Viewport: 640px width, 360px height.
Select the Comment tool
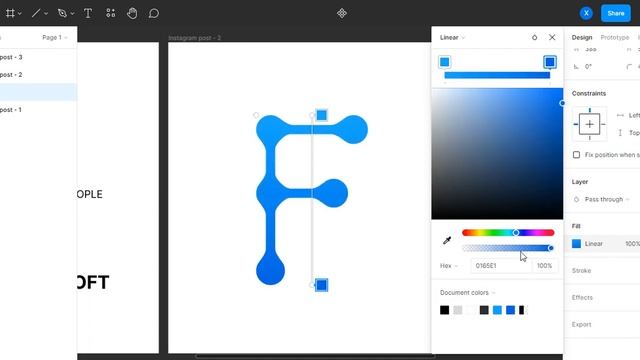point(154,13)
